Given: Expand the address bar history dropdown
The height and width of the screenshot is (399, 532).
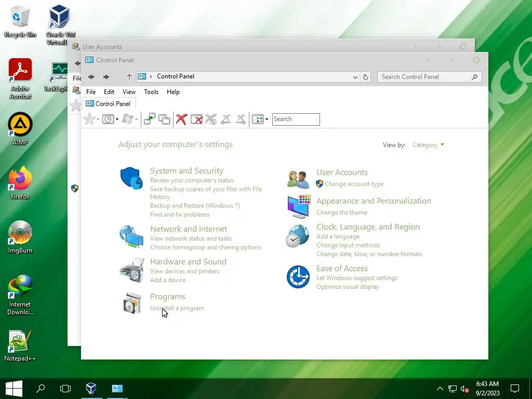Looking at the screenshot, I should click(x=355, y=77).
